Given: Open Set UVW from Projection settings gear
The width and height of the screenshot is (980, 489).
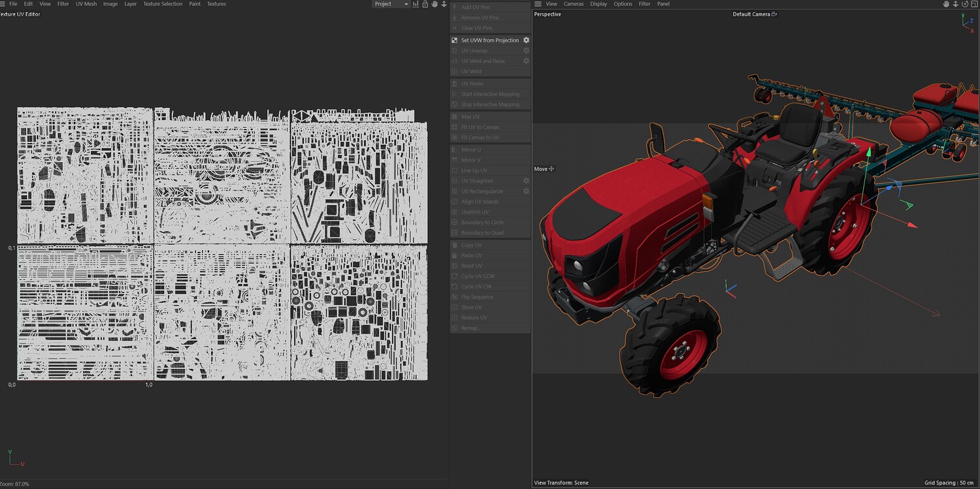Looking at the screenshot, I should 526,40.
